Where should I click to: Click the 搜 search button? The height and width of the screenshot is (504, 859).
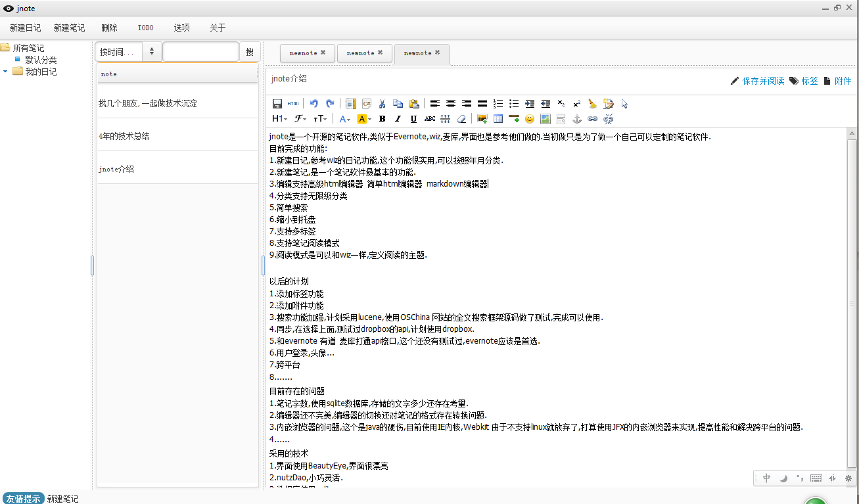pyautogui.click(x=249, y=51)
